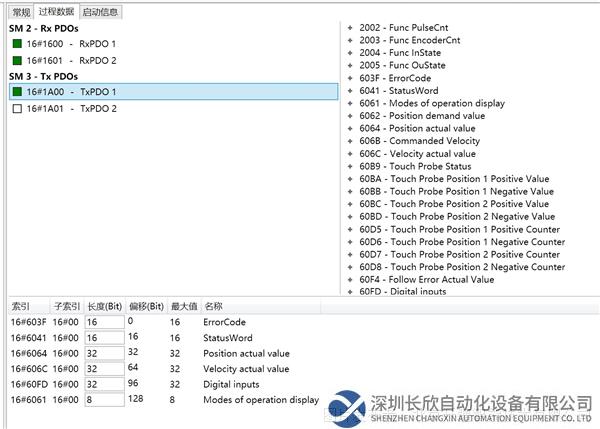The image size is (600, 429).
Task: Expand 60F4 Follow Error Actual Value
Action: [350, 280]
